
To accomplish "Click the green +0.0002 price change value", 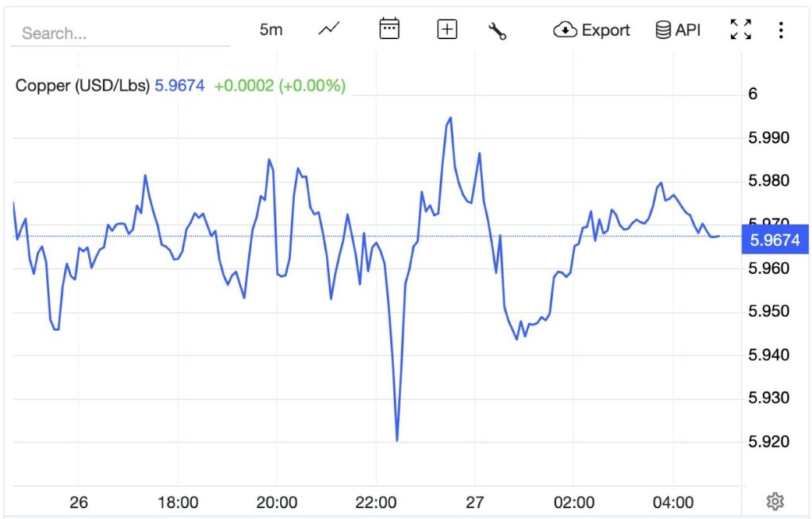I will (243, 86).
